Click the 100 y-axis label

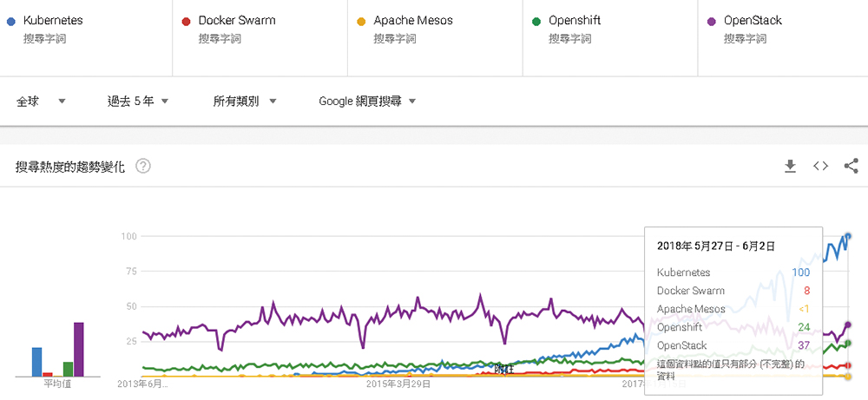tap(129, 236)
